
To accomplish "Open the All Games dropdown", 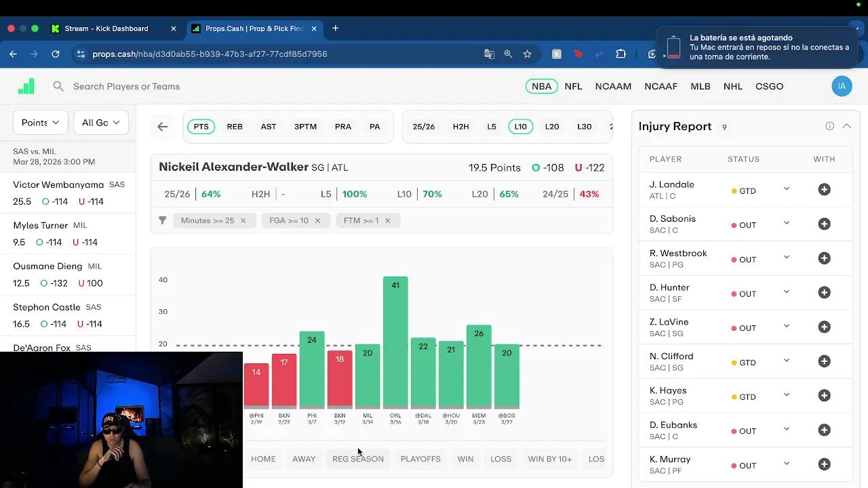I will point(100,123).
